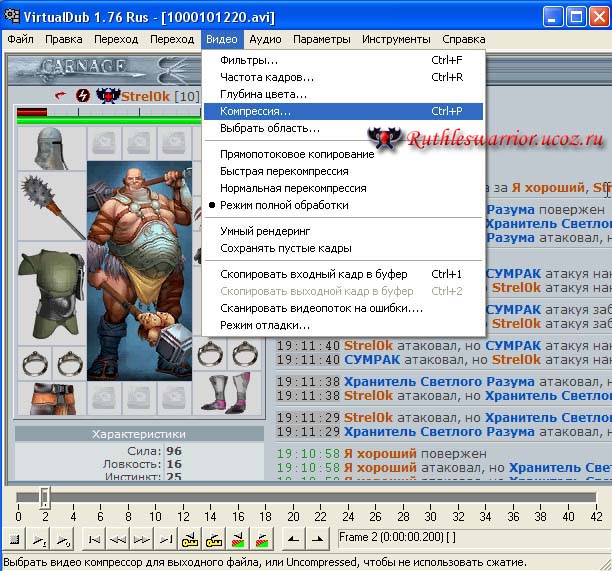Maximize the VirtualDub window

(x=576, y=17)
